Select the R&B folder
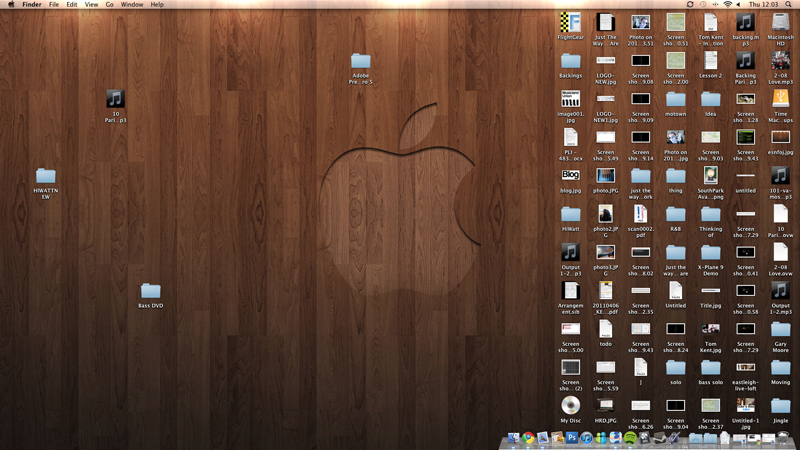Image resolution: width=800 pixels, height=450 pixels. tap(676, 214)
